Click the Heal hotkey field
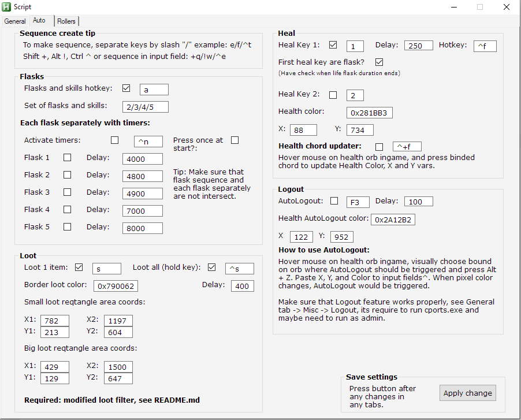Viewport: 521px width, 420px height. 485,46
